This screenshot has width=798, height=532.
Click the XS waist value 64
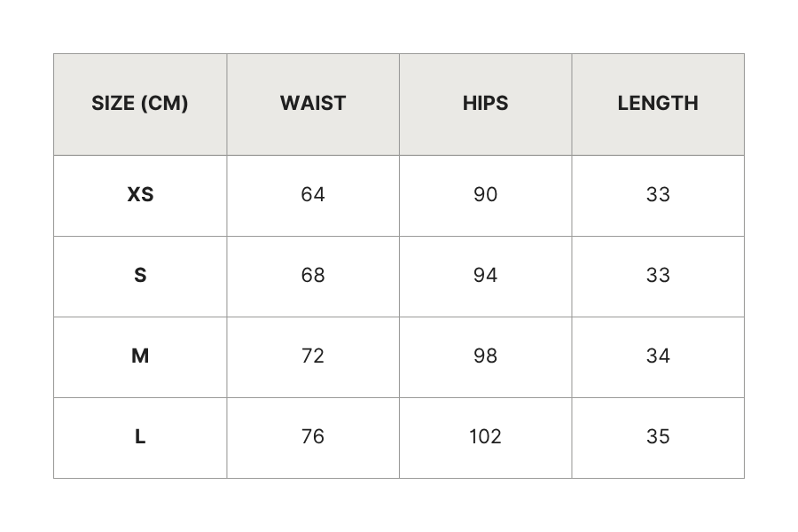[x=313, y=194]
